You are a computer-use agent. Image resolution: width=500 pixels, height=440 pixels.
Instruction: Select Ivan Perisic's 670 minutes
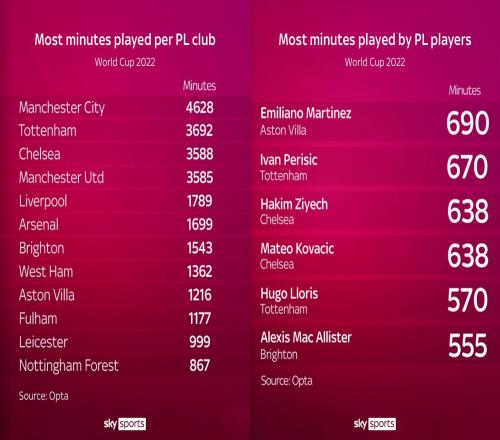pos(467,167)
